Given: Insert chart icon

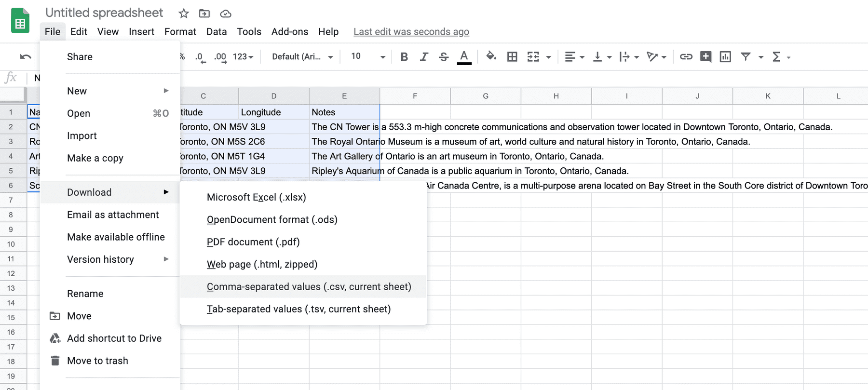Looking at the screenshot, I should coord(725,57).
